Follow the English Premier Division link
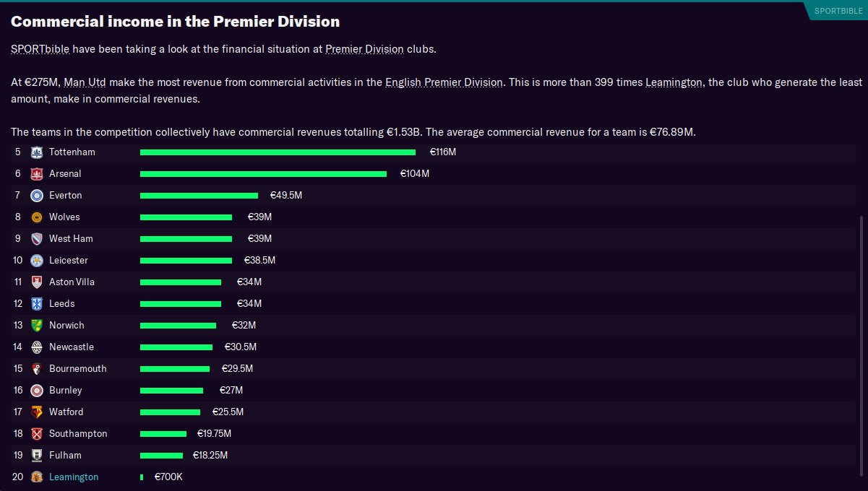 tap(444, 82)
